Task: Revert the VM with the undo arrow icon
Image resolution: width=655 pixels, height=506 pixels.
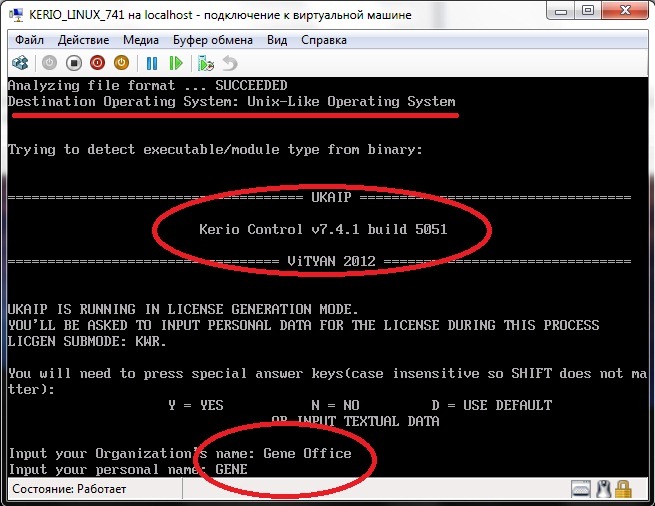Action: [229, 62]
